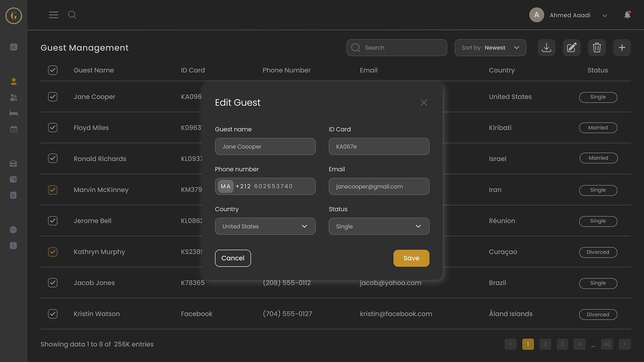Delete selected guests with the trash icon
This screenshot has height=362, width=644.
coord(597,47)
